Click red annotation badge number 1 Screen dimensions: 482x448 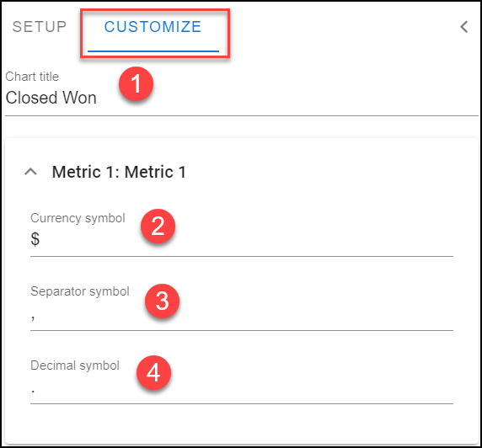137,84
